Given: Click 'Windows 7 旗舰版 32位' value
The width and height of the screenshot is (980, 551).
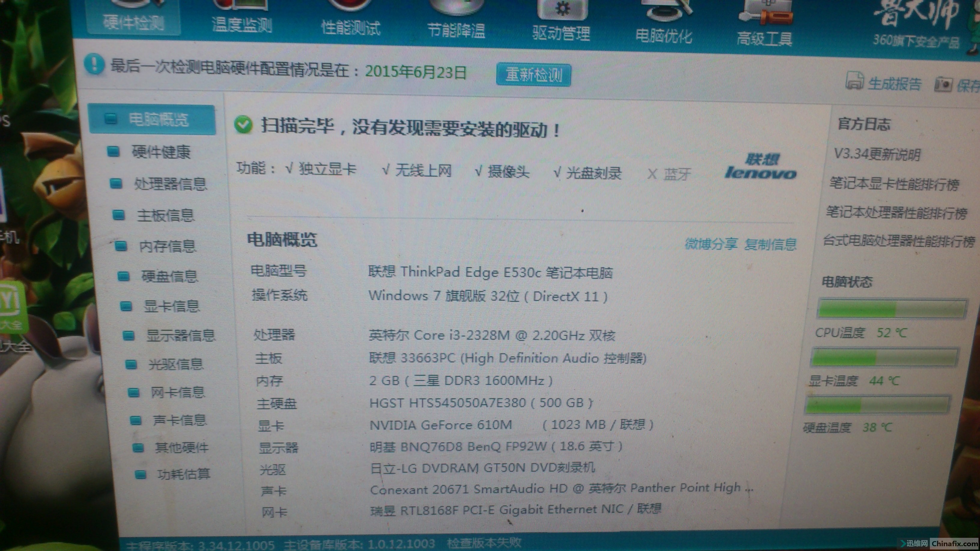Looking at the screenshot, I should (444, 296).
